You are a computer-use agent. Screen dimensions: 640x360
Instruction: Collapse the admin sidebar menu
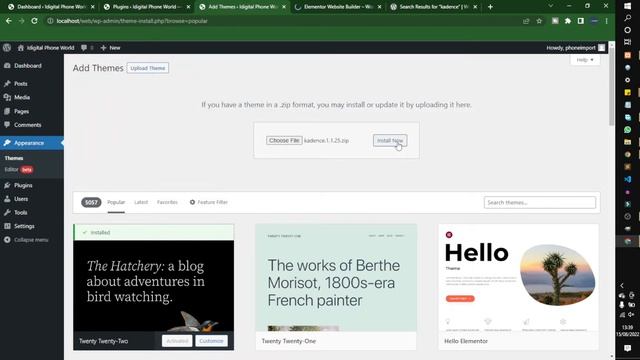(27, 240)
